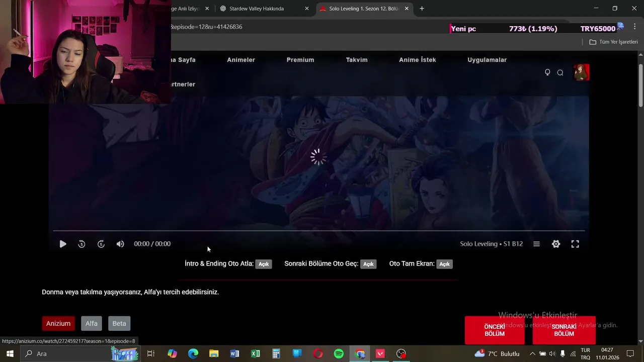Go to SONRAKİ BÖLÜM

tap(564, 330)
